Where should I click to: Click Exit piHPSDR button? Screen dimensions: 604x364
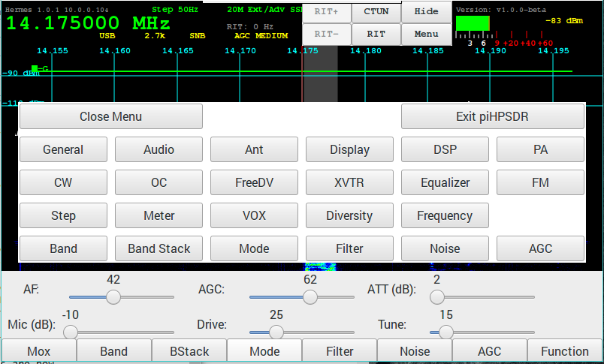(x=492, y=116)
